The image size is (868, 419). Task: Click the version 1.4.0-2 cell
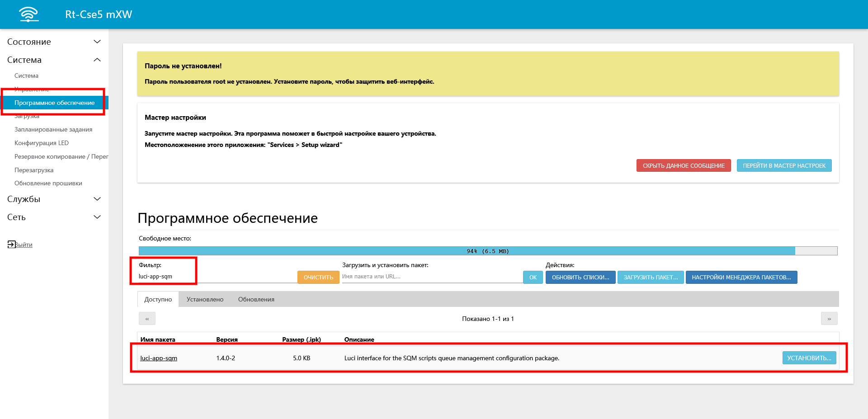pyautogui.click(x=226, y=358)
